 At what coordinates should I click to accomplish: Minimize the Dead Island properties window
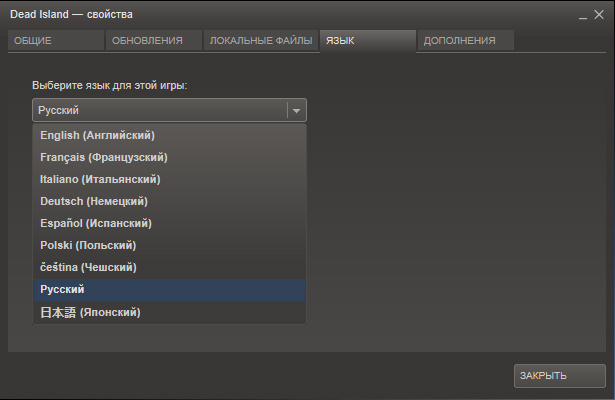[583, 16]
